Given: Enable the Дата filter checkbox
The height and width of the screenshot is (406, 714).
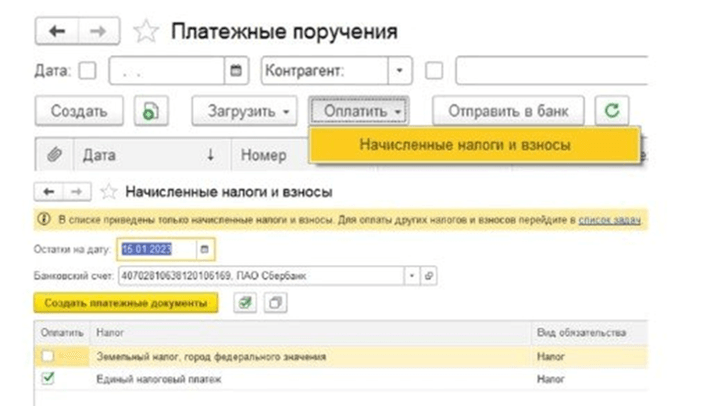Looking at the screenshot, I should coord(87,71).
